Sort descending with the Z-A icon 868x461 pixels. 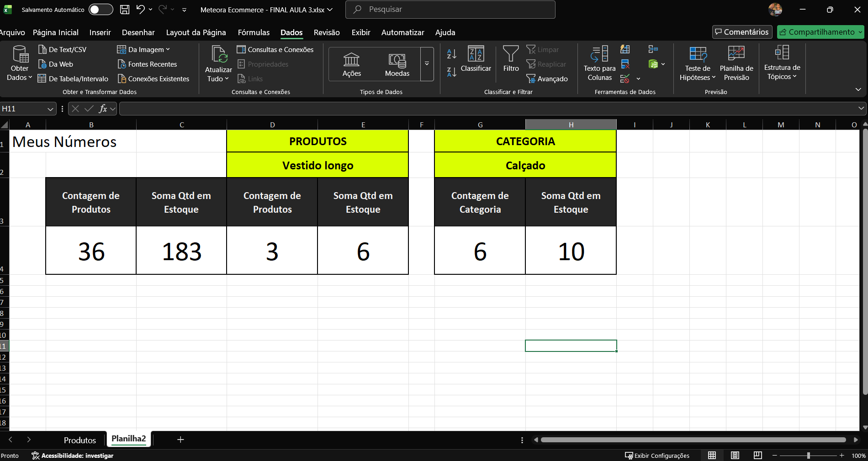[x=451, y=72]
